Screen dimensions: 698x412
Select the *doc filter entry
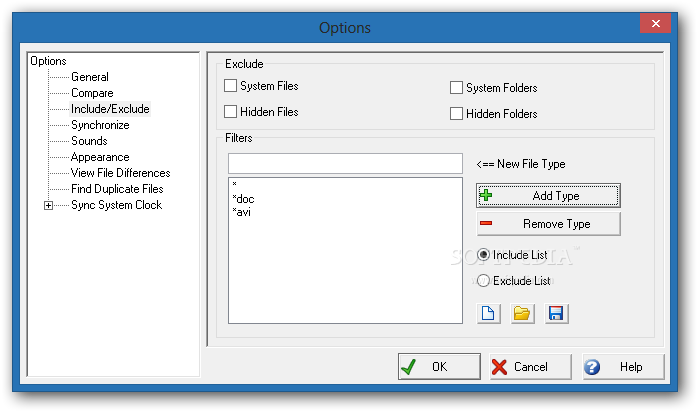click(x=243, y=199)
